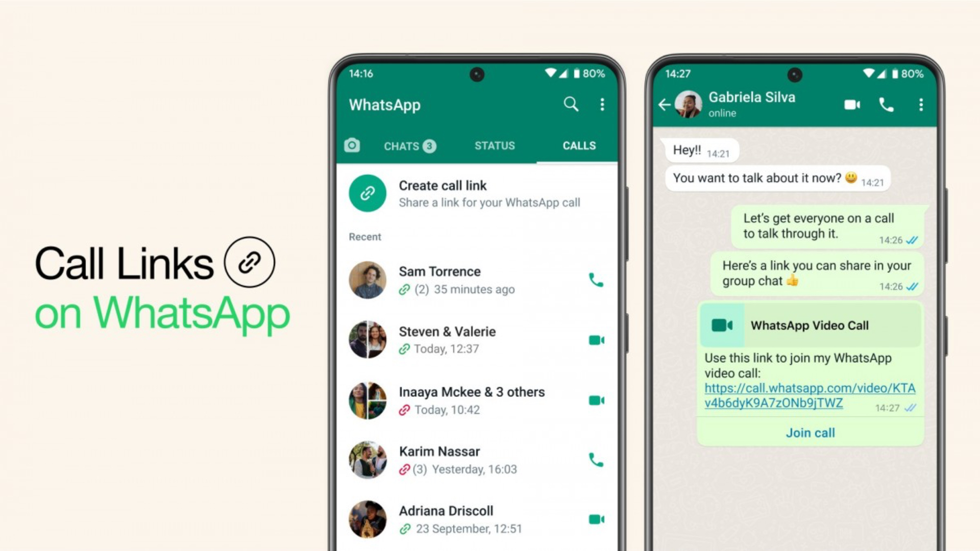Tap video call icon next to Steven & Valerie
980x551 pixels.
pos(596,340)
